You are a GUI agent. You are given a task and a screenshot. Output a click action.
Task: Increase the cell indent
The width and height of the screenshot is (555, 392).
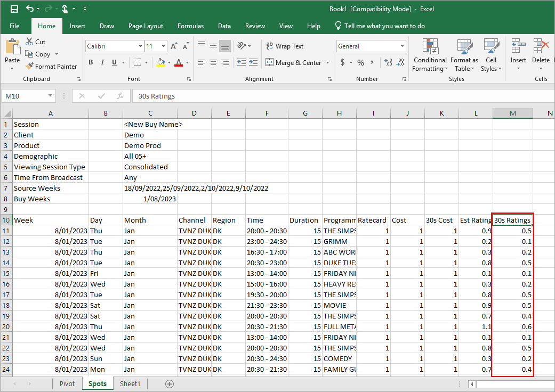[x=253, y=62]
